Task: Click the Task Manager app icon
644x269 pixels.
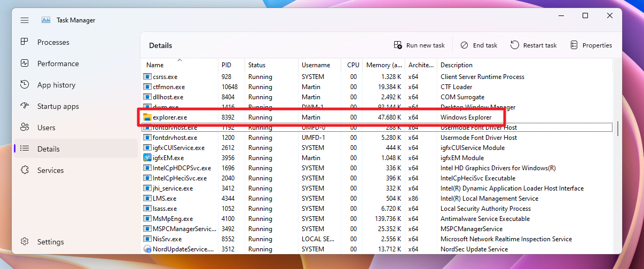Action: coord(46,20)
